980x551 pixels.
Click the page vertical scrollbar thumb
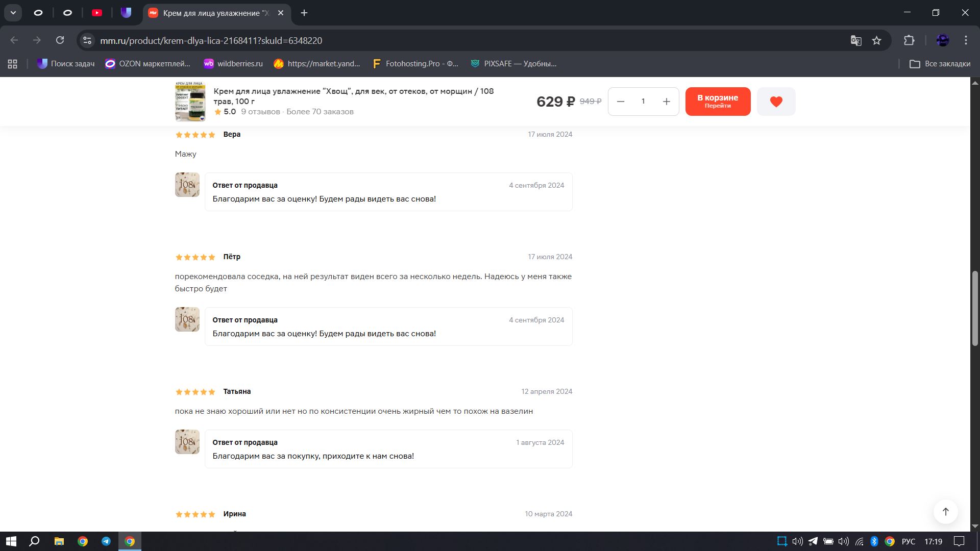point(975,309)
